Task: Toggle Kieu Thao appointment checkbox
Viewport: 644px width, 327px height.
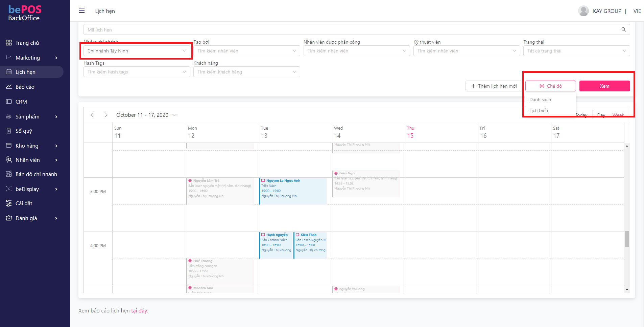Action: click(x=297, y=235)
